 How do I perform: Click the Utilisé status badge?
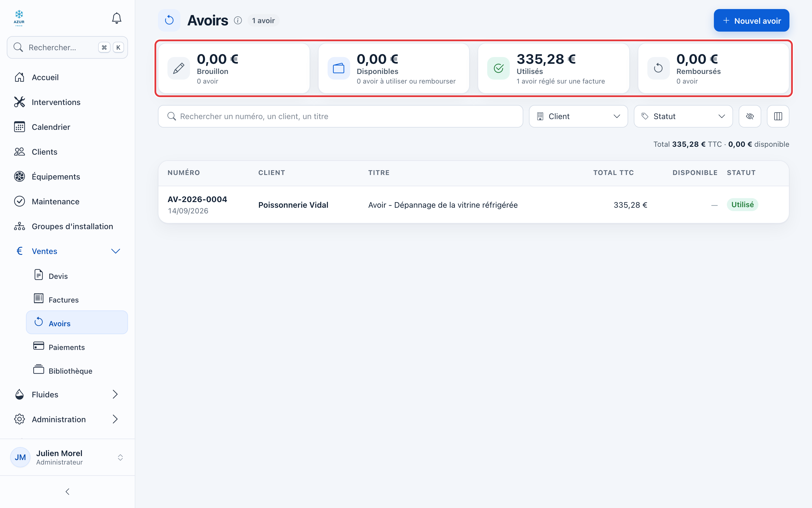click(742, 205)
